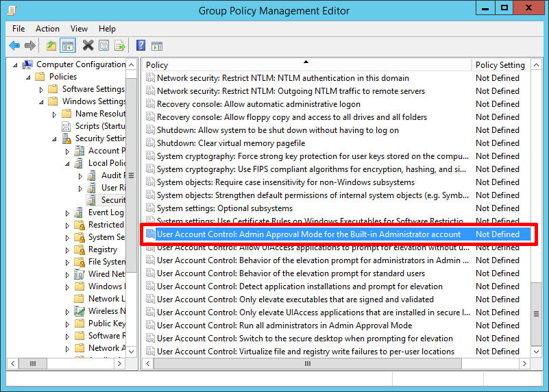Viewport: 549px width, 392px height.
Task: Open the Help question mark icon
Action: [141, 45]
